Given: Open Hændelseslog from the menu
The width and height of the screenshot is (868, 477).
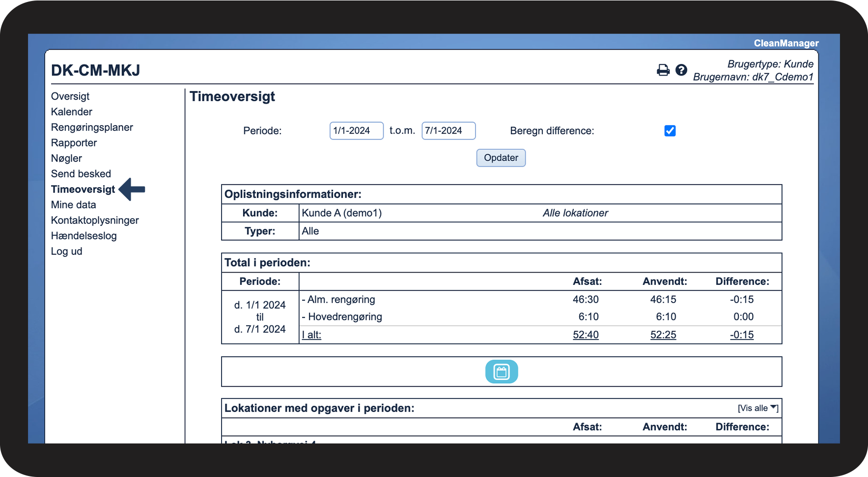Looking at the screenshot, I should (x=84, y=236).
